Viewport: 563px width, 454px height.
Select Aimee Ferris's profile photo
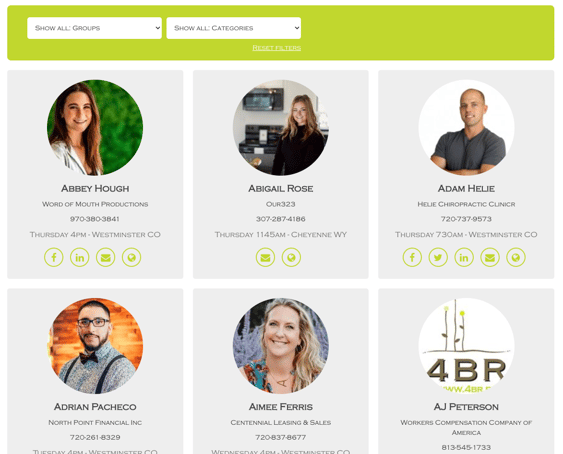[x=281, y=346]
